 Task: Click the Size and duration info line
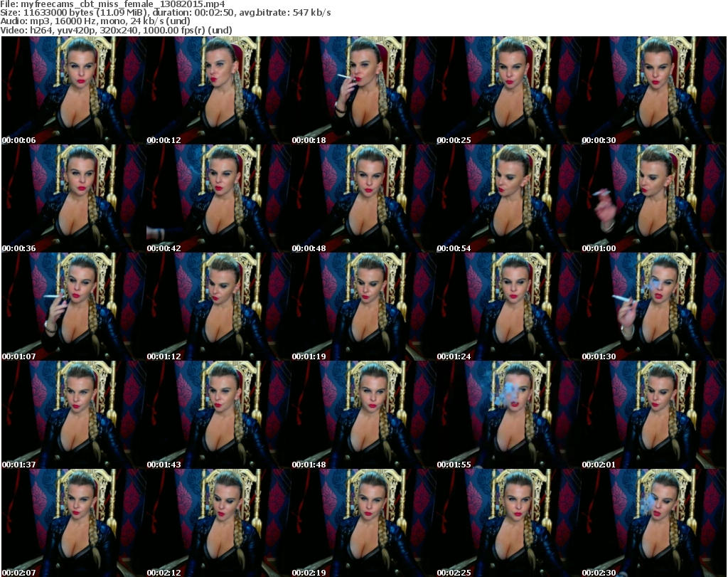pos(165,13)
